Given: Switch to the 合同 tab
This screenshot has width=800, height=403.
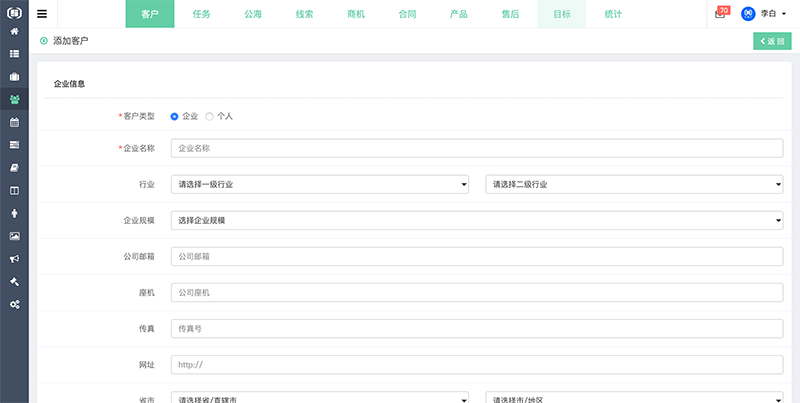Looking at the screenshot, I should pyautogui.click(x=405, y=14).
